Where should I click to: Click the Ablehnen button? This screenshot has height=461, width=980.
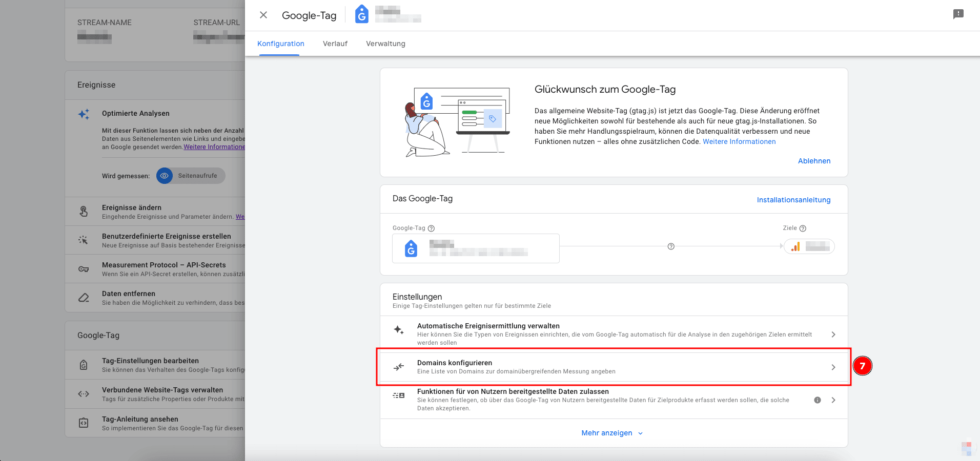814,161
